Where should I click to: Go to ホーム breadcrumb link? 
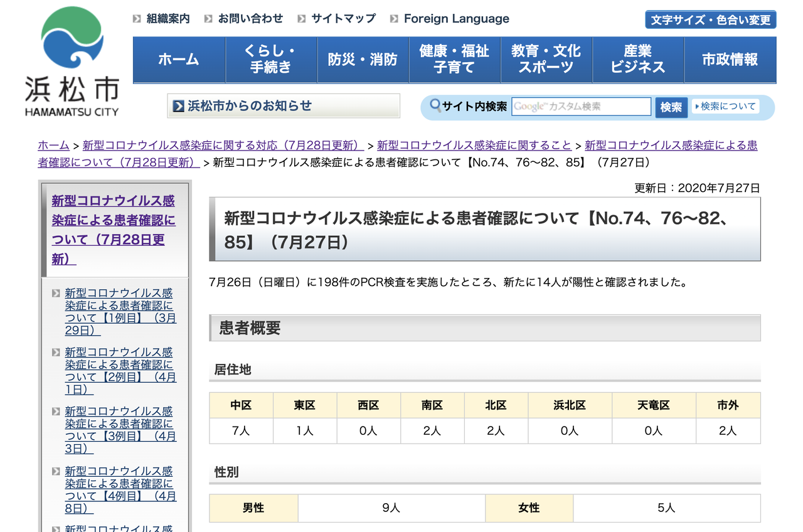pos(53,146)
